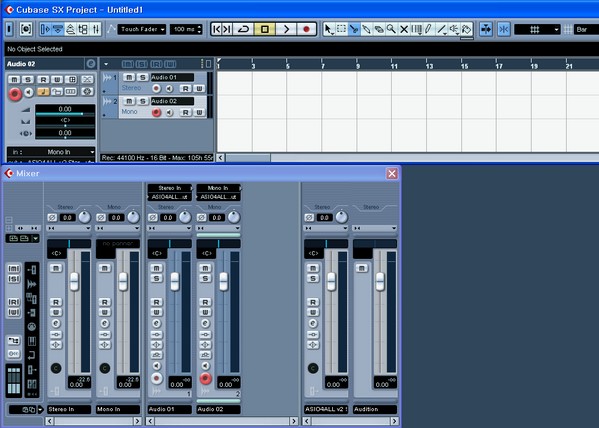Open Inspector edit channel settings button
This screenshot has height=428, width=599.
tap(91, 64)
